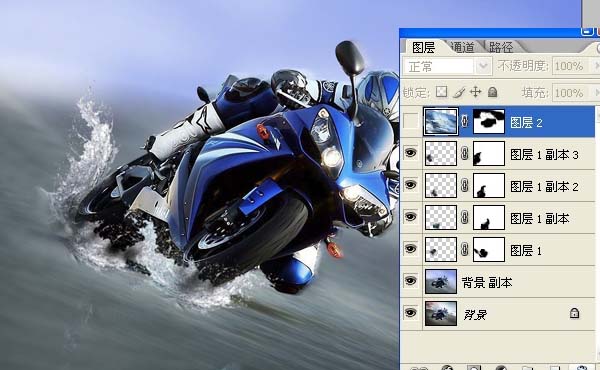Click the link icon on 图层 1

click(465, 249)
